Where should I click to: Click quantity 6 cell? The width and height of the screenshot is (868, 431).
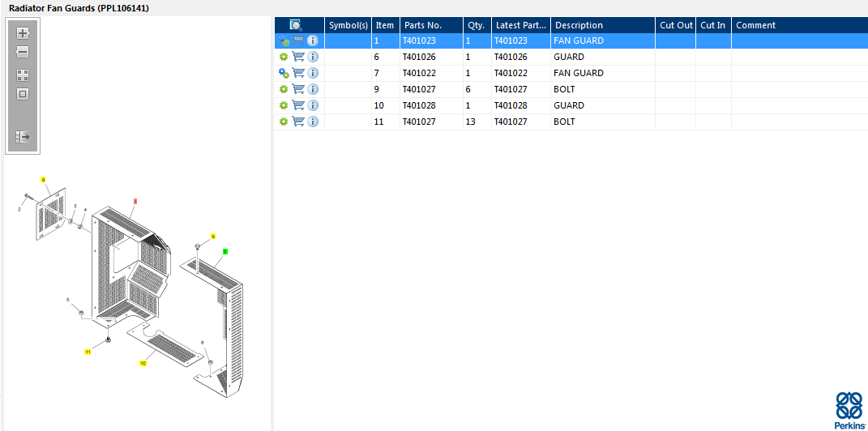[x=477, y=89]
